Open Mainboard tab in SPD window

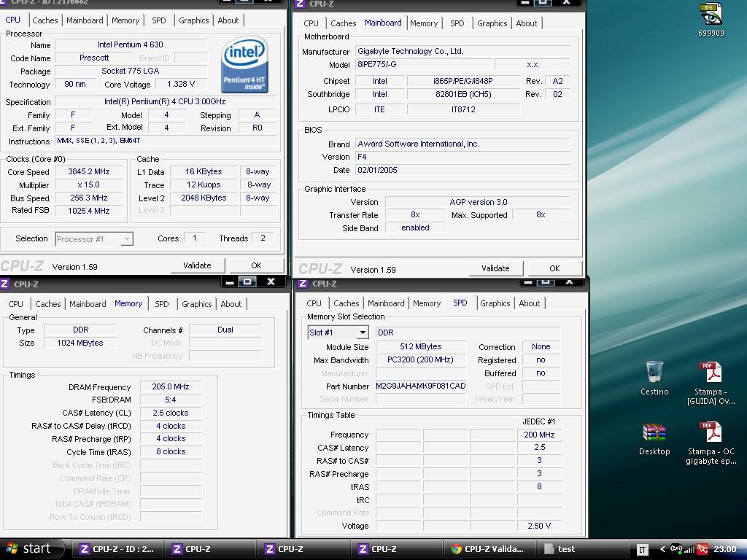click(x=386, y=303)
